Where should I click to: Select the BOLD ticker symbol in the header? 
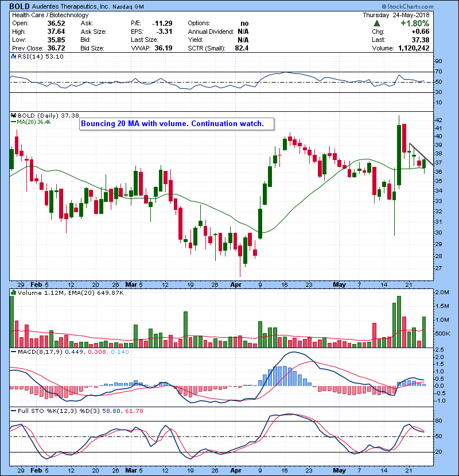click(x=20, y=6)
